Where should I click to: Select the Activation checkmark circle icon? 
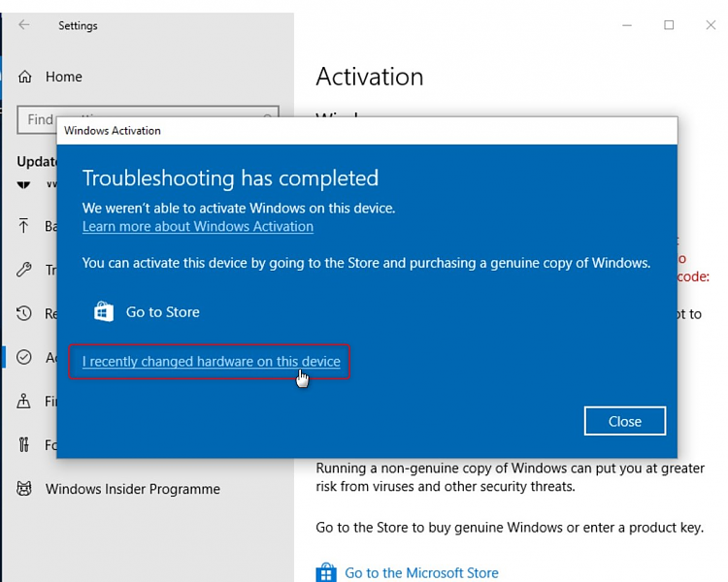(23, 357)
